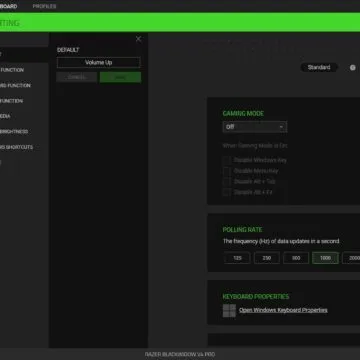Image resolution: width=360 pixels, height=360 pixels.
Task: Open the Brightness category in sidebar
Action: [14, 132]
